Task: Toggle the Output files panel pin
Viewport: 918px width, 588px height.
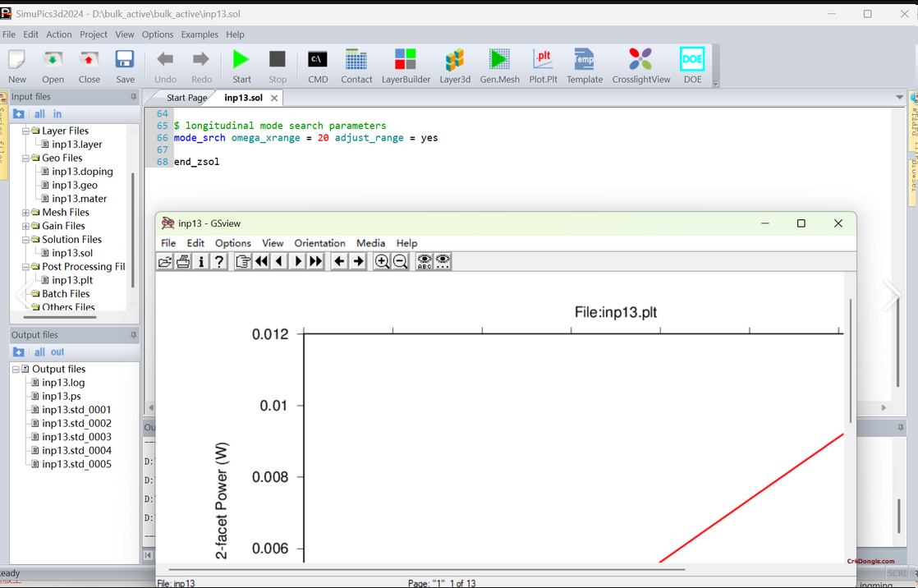Action: (133, 335)
